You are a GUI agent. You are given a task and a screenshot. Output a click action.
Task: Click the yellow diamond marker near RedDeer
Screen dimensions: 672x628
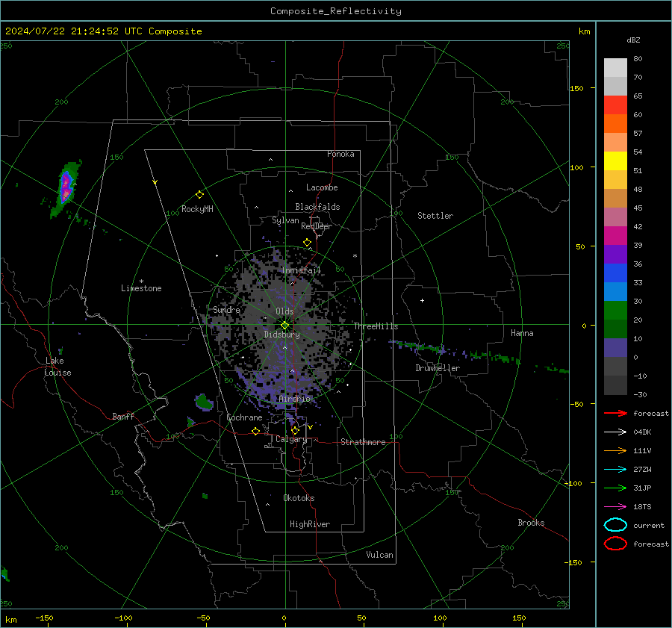[307, 243]
